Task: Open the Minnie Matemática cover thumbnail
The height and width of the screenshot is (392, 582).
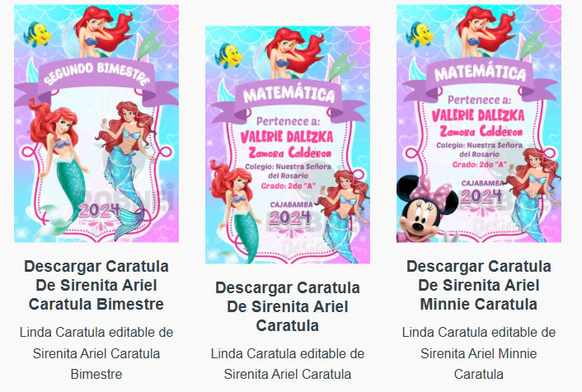Action: coord(479,124)
